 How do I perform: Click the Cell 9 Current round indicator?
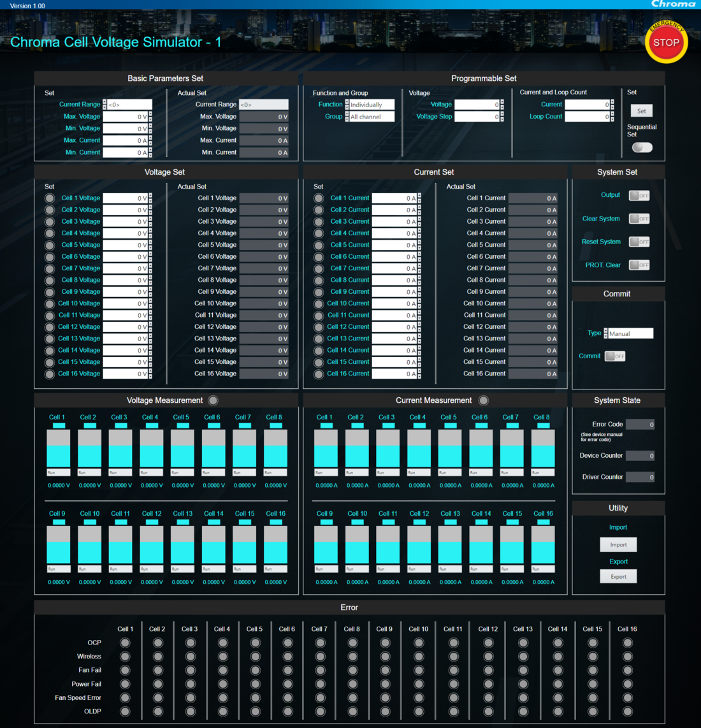[x=319, y=292]
